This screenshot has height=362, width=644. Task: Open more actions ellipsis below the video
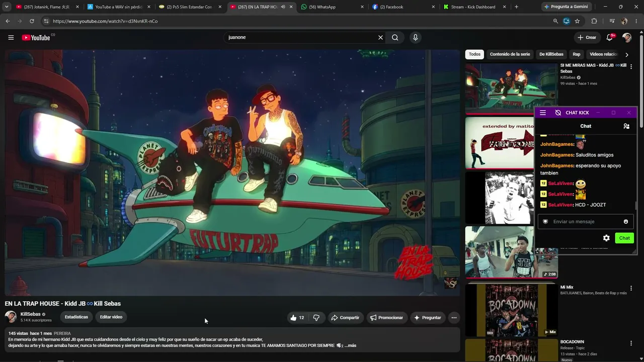[454, 318]
